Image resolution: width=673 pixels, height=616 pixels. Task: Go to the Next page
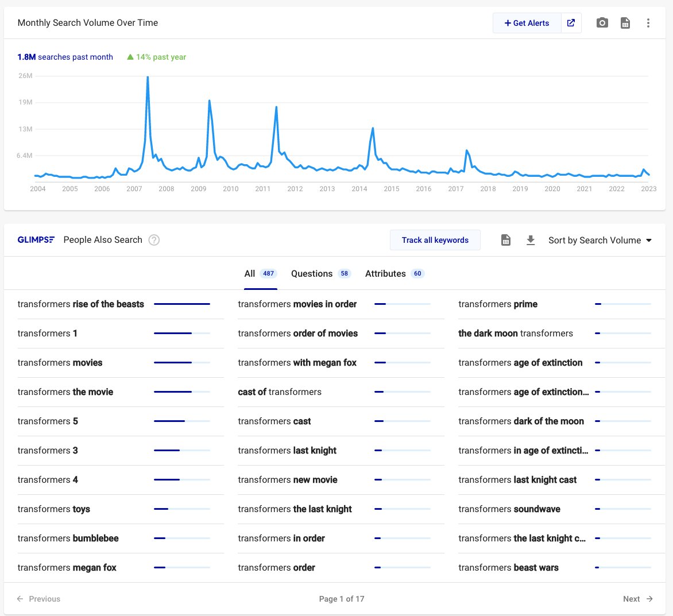point(638,599)
